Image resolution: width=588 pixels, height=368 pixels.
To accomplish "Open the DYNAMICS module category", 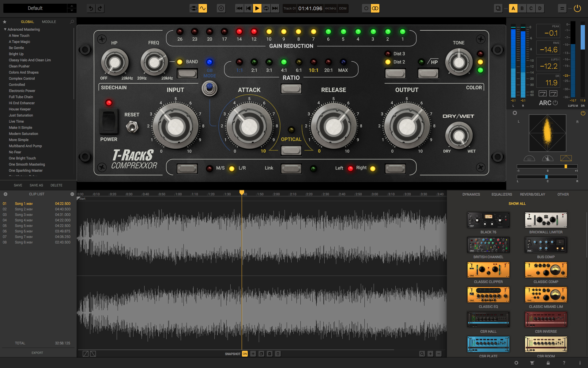I will coord(471,194).
